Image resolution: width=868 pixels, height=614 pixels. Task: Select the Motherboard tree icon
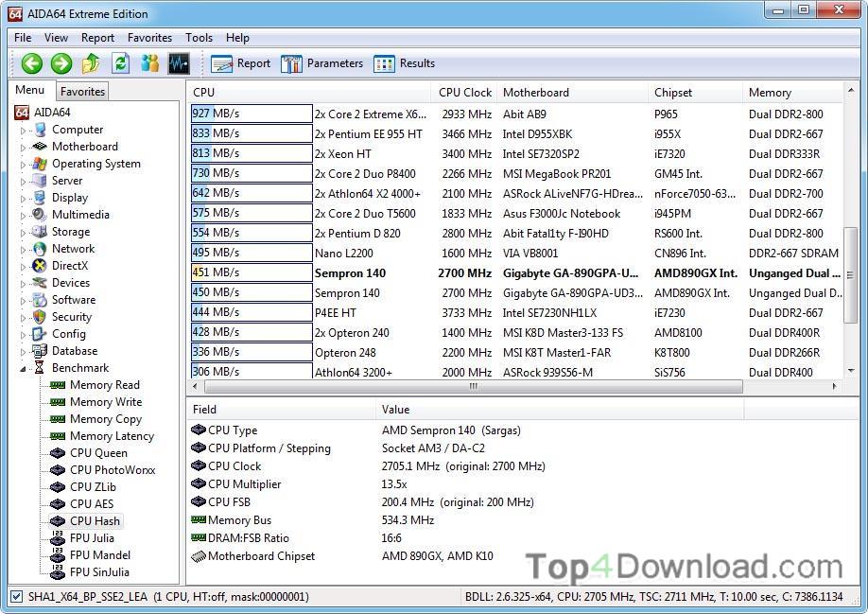coord(40,147)
